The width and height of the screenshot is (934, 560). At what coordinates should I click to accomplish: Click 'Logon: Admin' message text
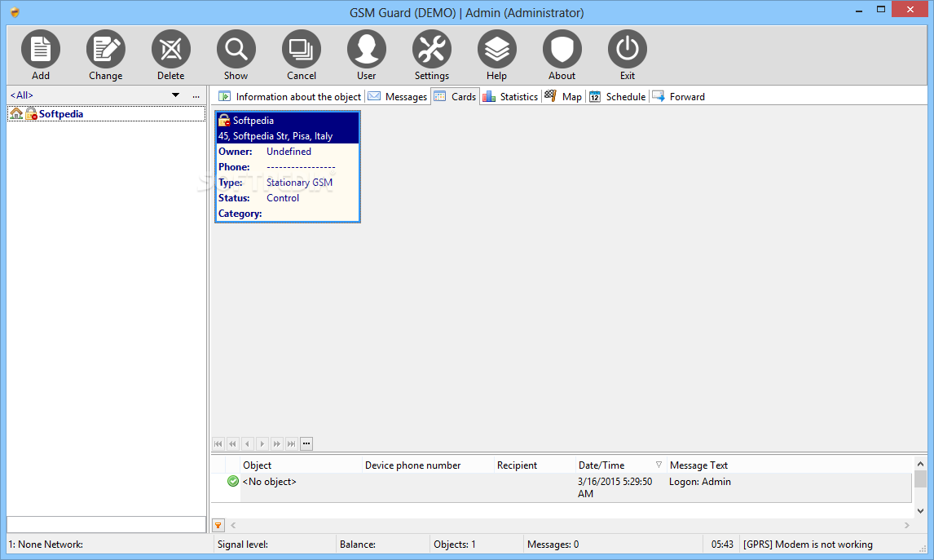click(700, 482)
